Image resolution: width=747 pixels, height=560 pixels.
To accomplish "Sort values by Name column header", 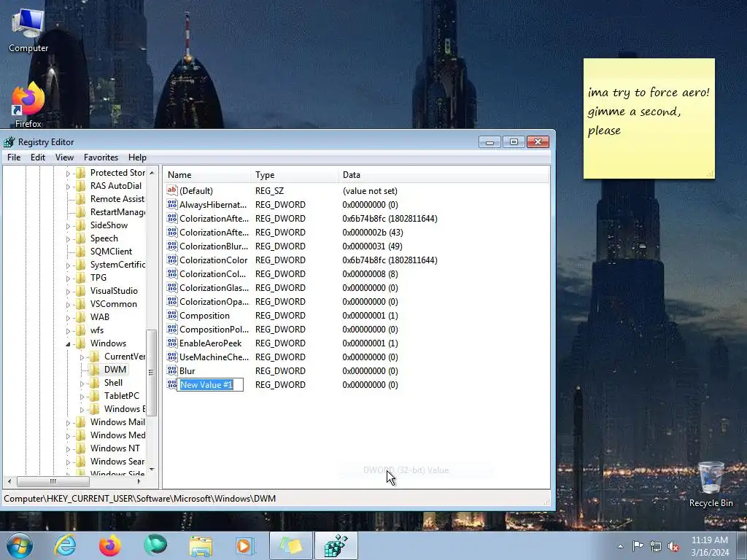I will [206, 175].
